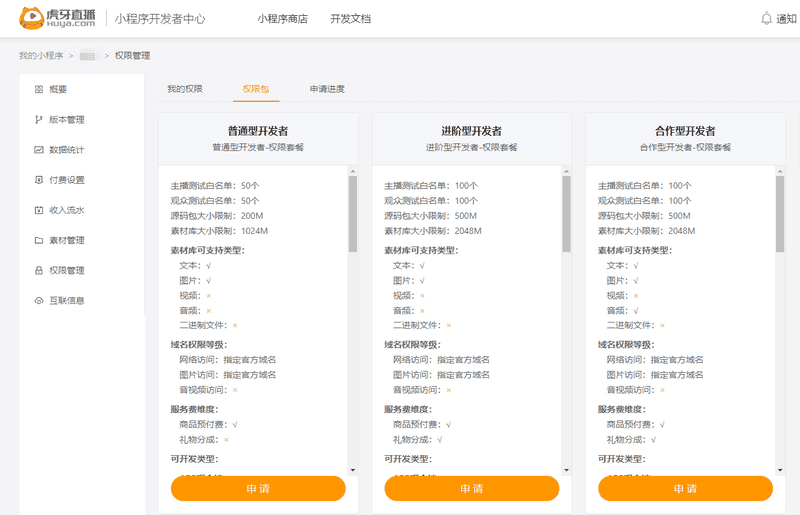The width and height of the screenshot is (800, 515).
Task: Open 数据统计 chart icon in sidebar
Action: [x=39, y=150]
